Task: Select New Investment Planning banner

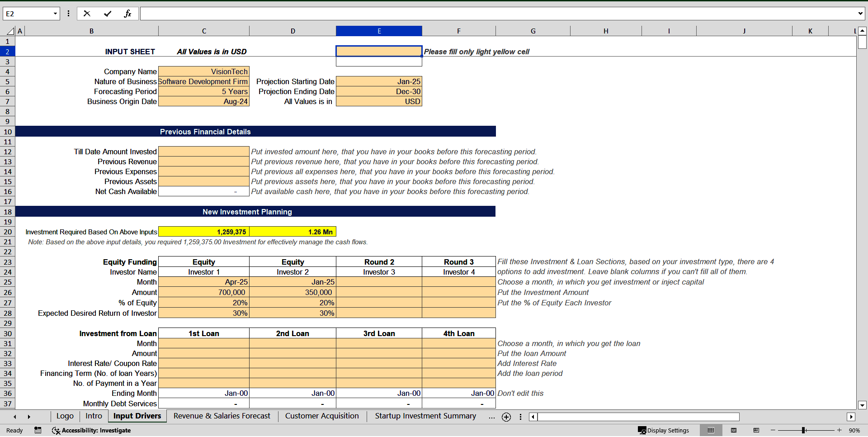Action: point(255,212)
